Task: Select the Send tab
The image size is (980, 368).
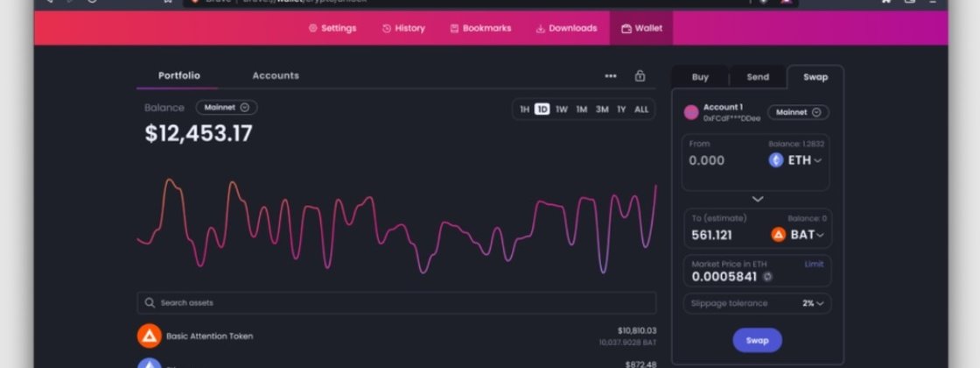Action: (x=758, y=77)
